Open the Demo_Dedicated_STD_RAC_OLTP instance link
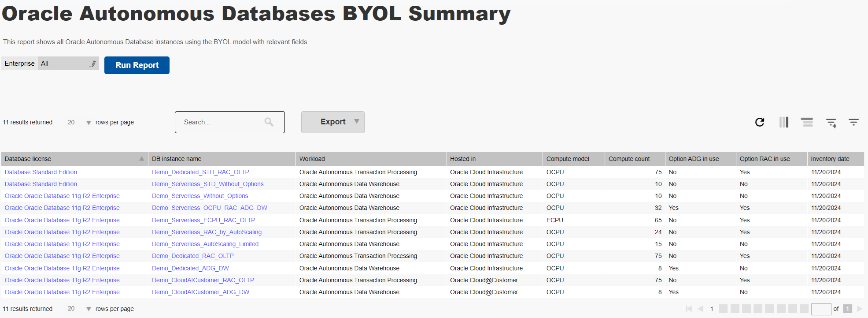The width and height of the screenshot is (868, 318). point(200,172)
